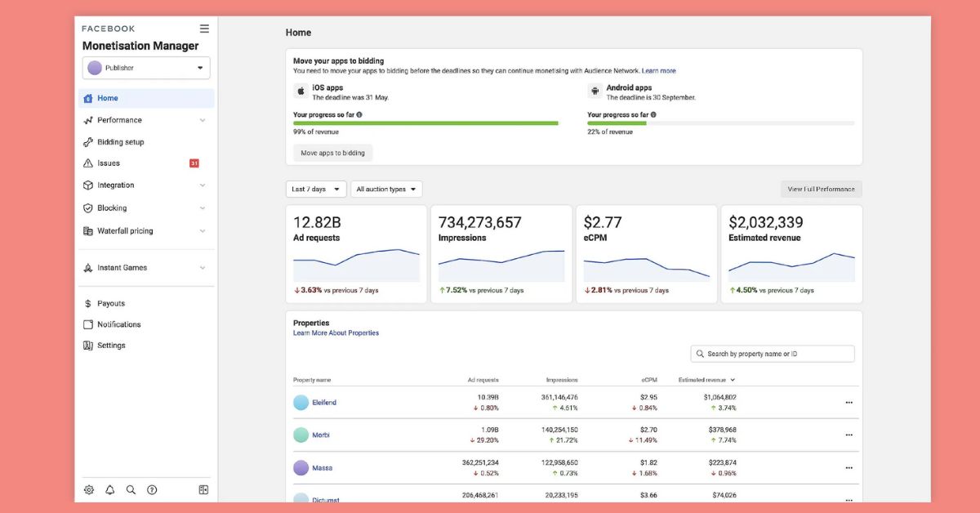
Task: Open the Morbi property link
Action: point(321,435)
